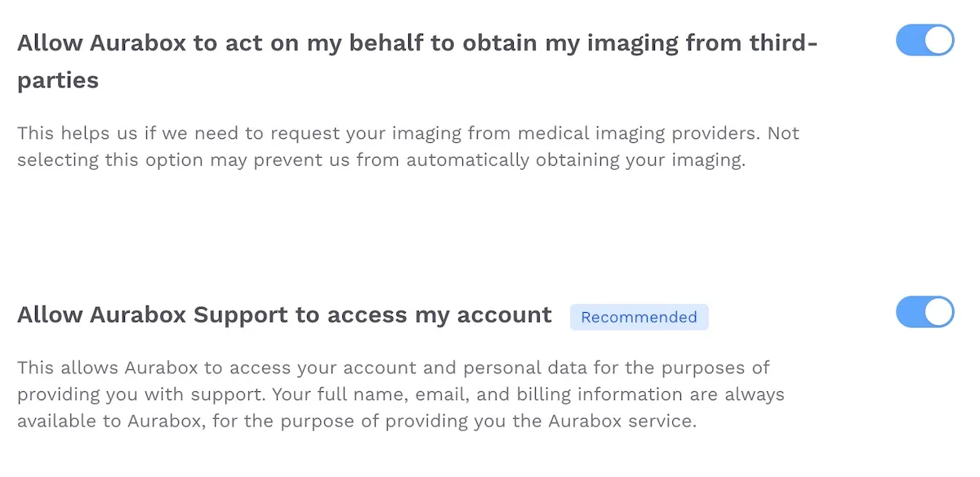Toggle the switch beside the imaging consent heading
The width and height of the screenshot is (980, 477).
pyautogui.click(x=924, y=39)
